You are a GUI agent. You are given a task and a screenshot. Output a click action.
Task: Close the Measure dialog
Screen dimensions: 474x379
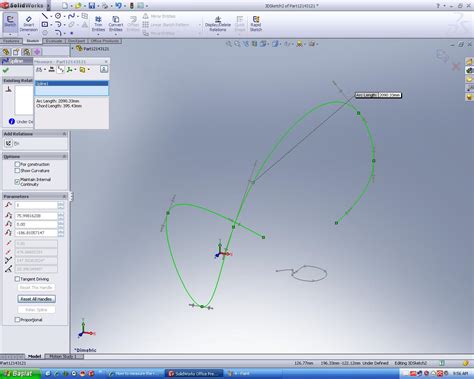coord(106,62)
